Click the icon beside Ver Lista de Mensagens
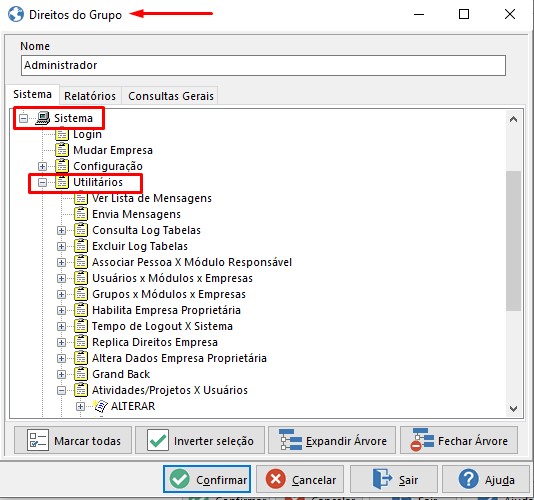The image size is (534, 500). [81, 198]
